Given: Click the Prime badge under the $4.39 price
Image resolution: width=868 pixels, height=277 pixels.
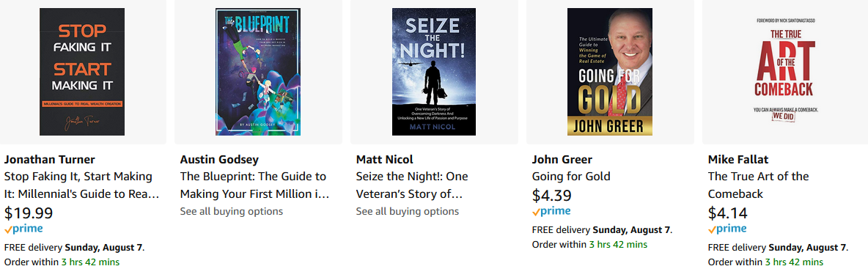Looking at the screenshot, I should coord(551,211).
